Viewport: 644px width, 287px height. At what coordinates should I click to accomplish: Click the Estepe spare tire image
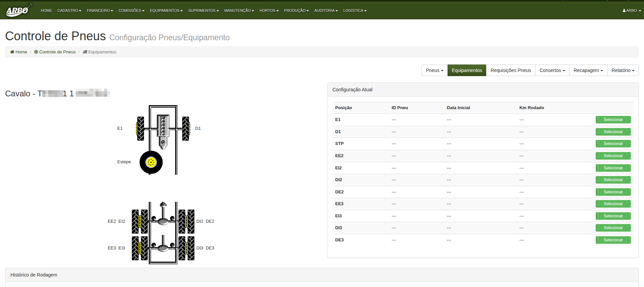151,162
